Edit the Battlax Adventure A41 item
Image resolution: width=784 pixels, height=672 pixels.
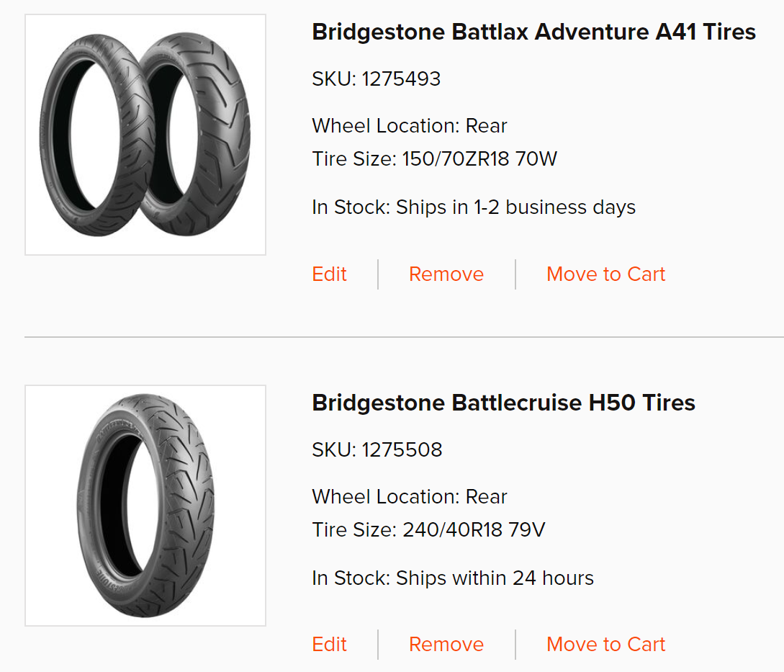click(x=329, y=274)
